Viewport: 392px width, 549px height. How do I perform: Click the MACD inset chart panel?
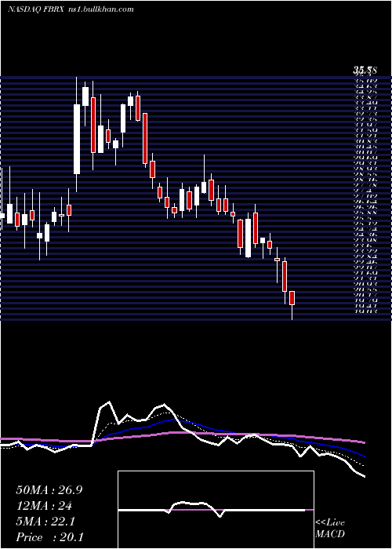point(216,510)
